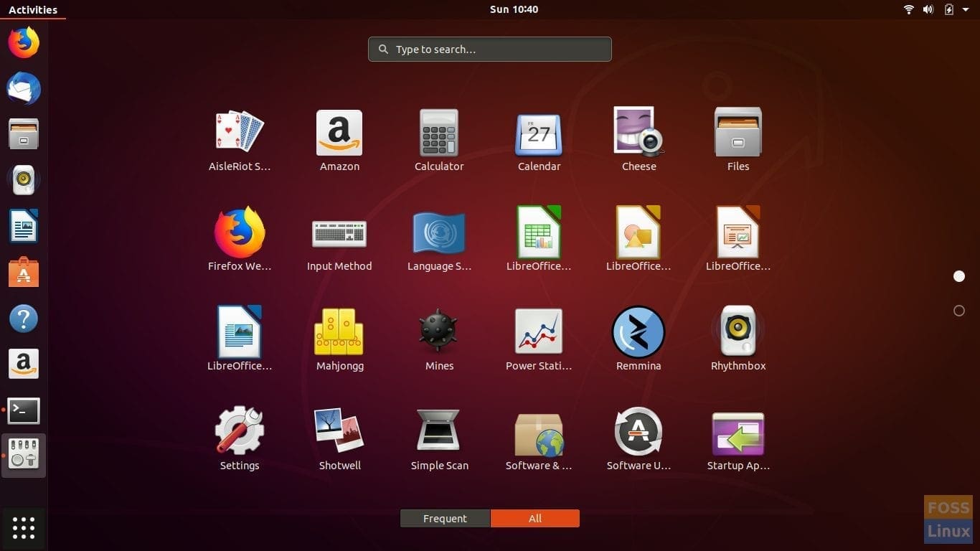This screenshot has height=551, width=980.
Task: Click the search field
Action: 490,50
